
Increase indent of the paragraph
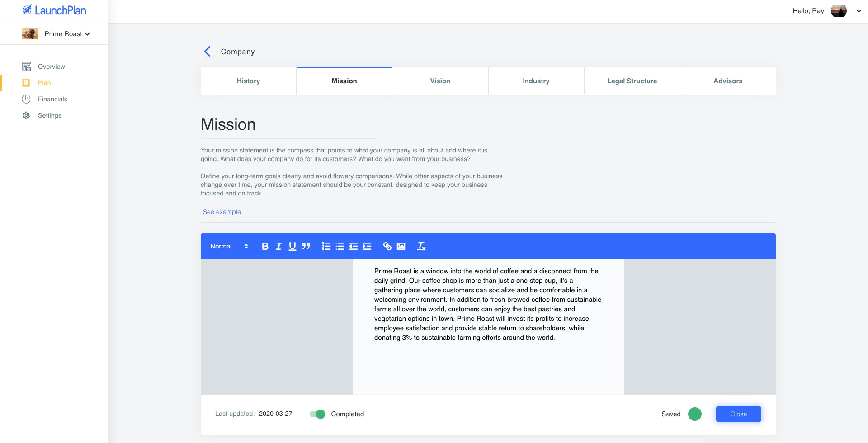[x=367, y=246]
